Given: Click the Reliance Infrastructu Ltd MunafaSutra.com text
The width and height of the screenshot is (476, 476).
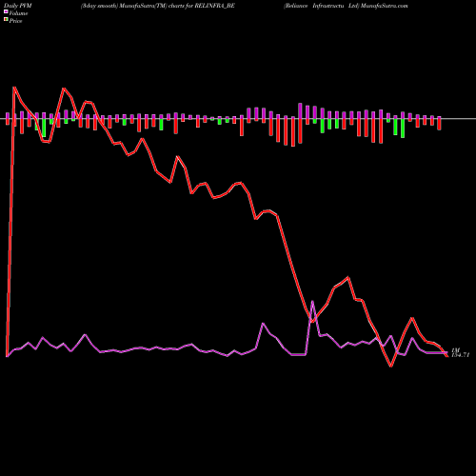Looking at the screenshot, I should click(346, 6).
